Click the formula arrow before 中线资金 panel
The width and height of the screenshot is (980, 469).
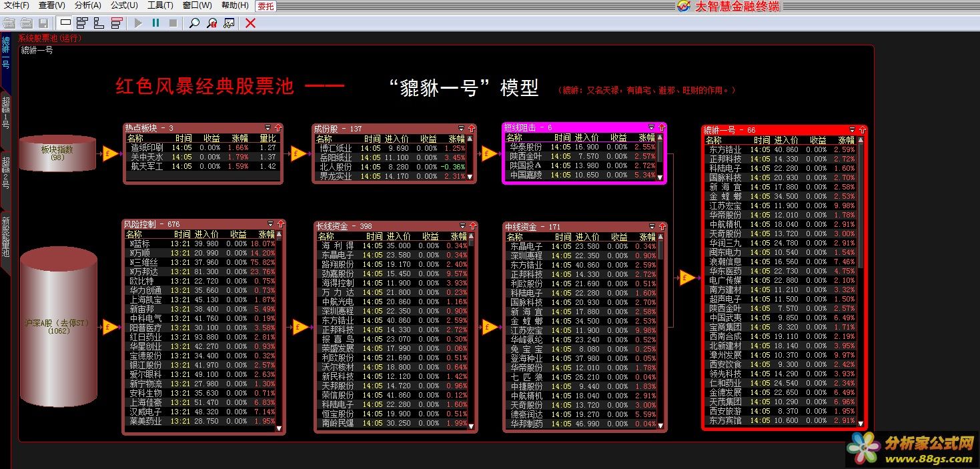pyautogui.click(x=490, y=327)
